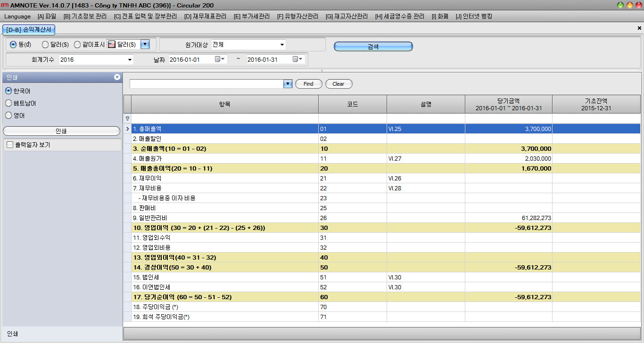Click the Clear button
This screenshot has width=644, height=343.
pyautogui.click(x=339, y=84)
